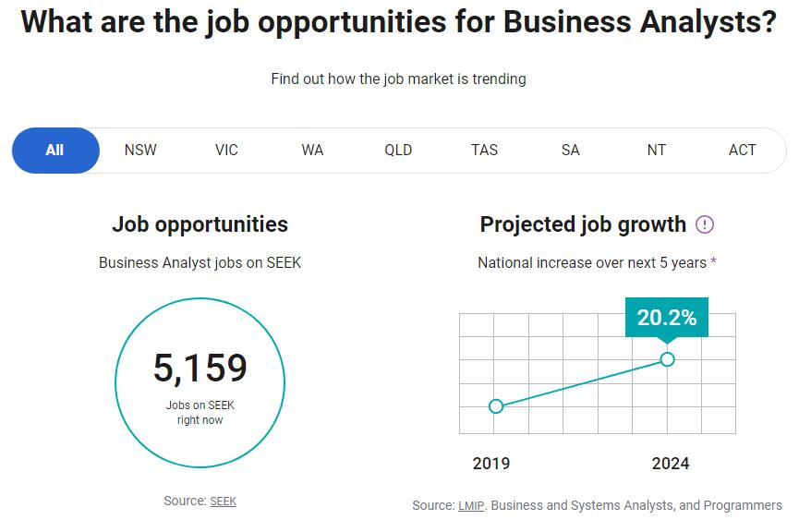Viewport: 799px width, 532px height.
Task: Open the SEEK source link
Action: pos(224,502)
